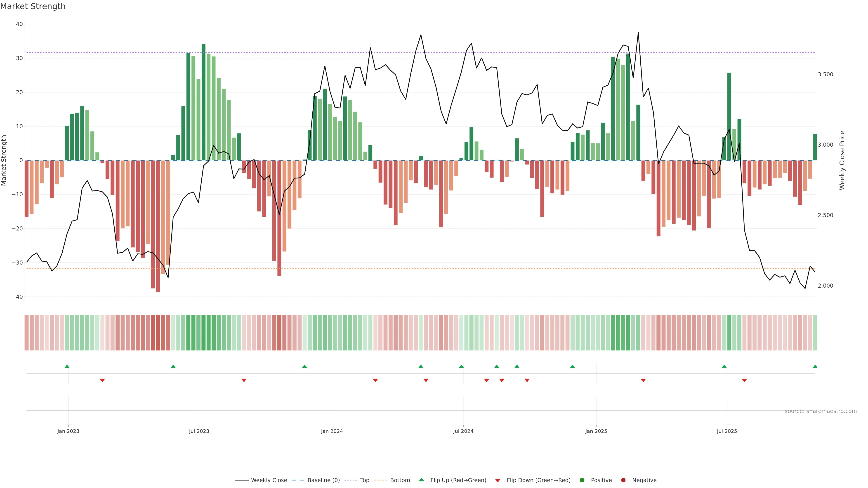Click the first red flip-down triangle marker

[x=102, y=380]
